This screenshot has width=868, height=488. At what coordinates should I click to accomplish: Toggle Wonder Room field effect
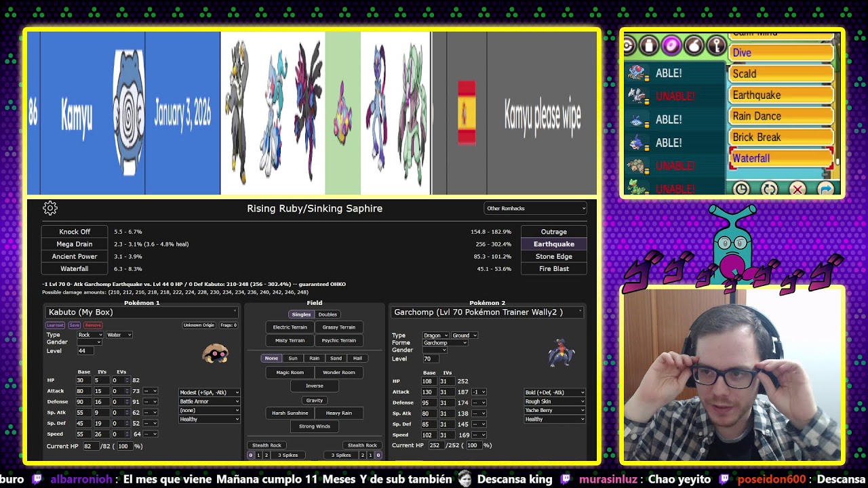pos(338,372)
